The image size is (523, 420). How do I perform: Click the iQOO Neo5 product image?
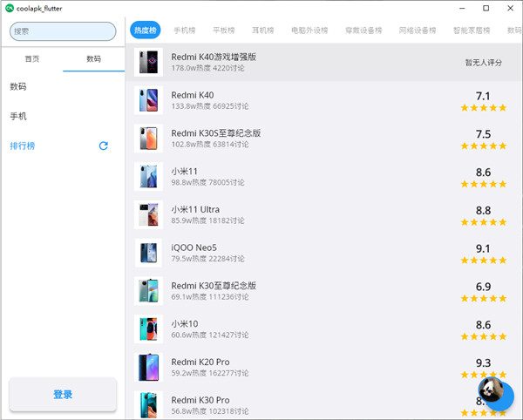click(x=148, y=253)
